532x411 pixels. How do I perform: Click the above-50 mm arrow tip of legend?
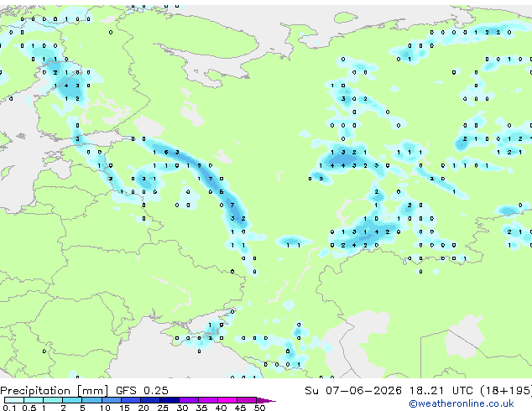click(x=266, y=400)
